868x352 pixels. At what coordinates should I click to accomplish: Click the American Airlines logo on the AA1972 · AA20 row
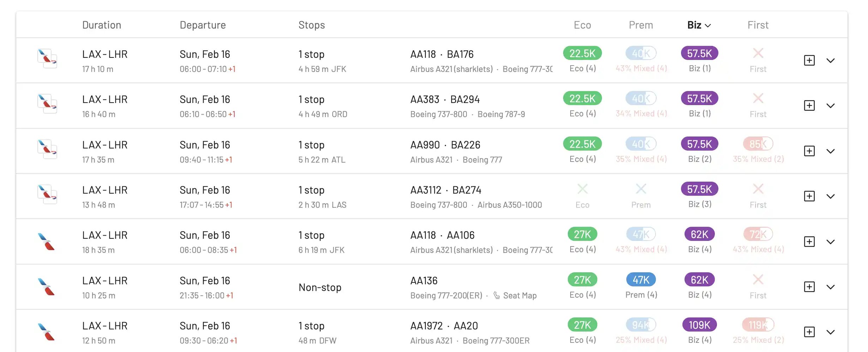[x=46, y=332]
